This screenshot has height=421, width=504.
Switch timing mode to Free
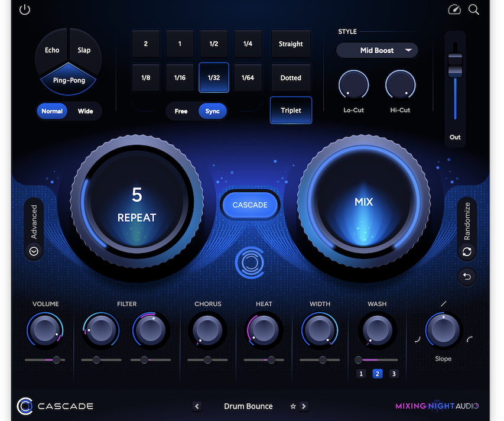coord(181,111)
